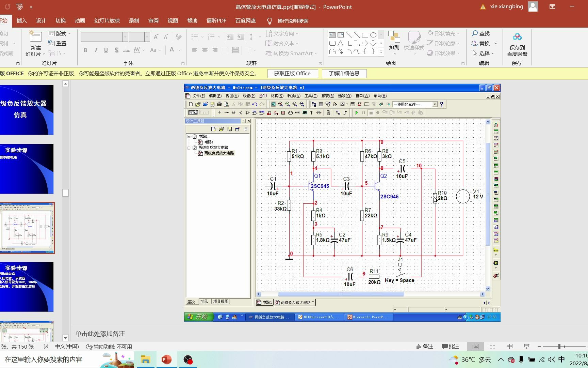Toggle italic formatting
The image size is (588, 368).
pos(96,50)
